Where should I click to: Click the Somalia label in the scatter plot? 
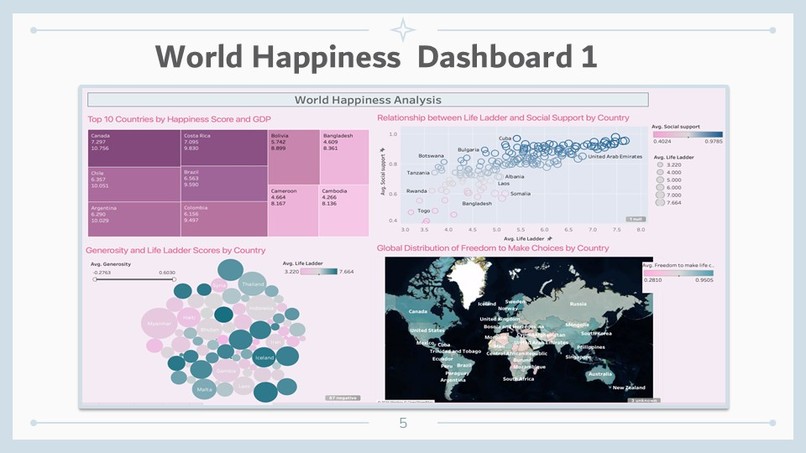click(x=520, y=194)
